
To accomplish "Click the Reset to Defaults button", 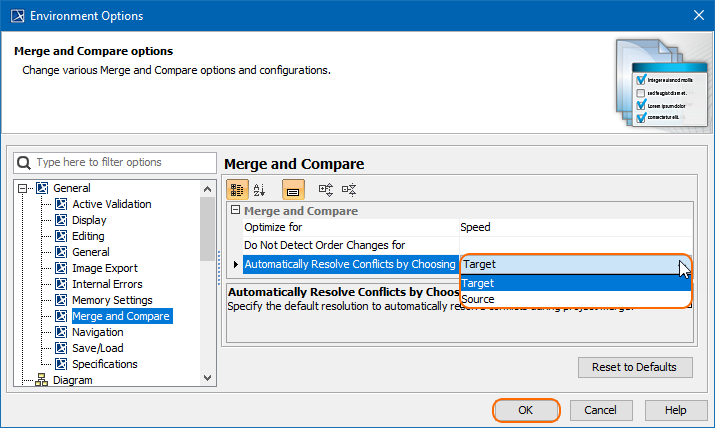I will [635, 367].
